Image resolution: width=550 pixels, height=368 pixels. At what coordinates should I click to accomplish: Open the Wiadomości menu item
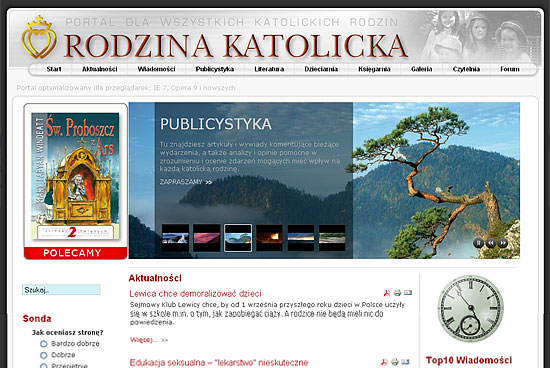pyautogui.click(x=156, y=69)
